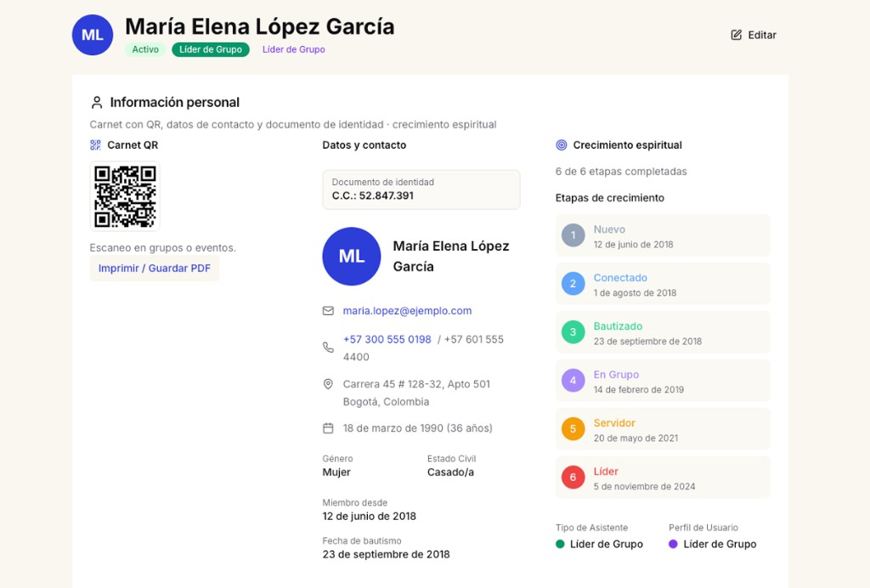Click Imprimir / Guardar PDF
Image resolution: width=870 pixels, height=588 pixels.
pos(155,268)
